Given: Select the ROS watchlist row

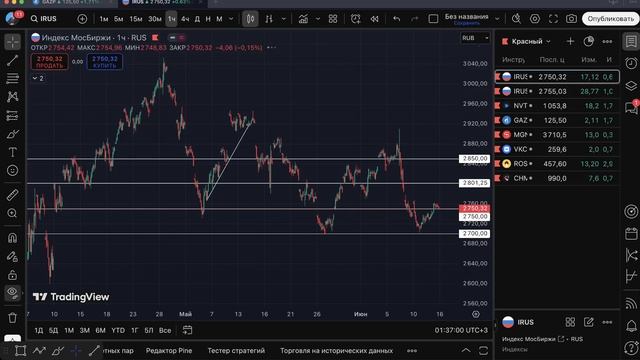Looking at the screenshot, I should click(x=557, y=164).
